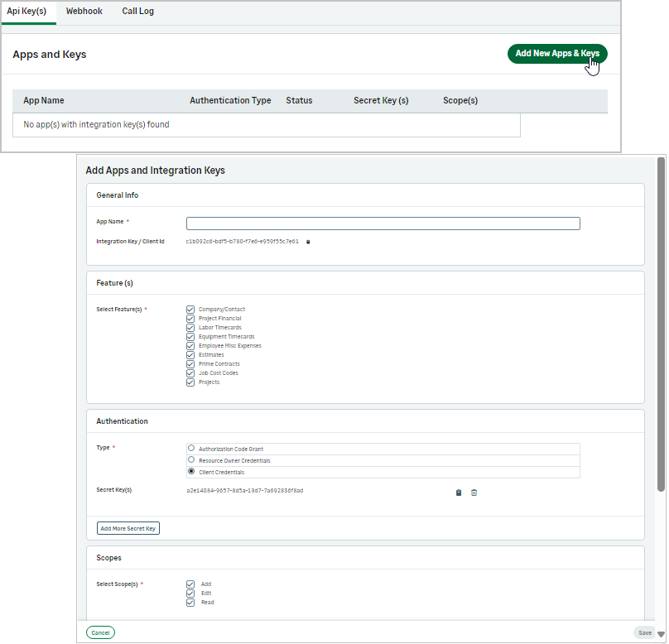Click the integration key value c1b092c6
The width and height of the screenshot is (669, 644).
243,242
